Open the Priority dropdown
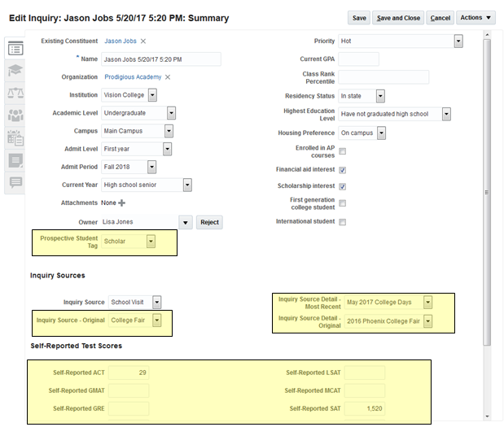504x427 pixels. [458, 41]
